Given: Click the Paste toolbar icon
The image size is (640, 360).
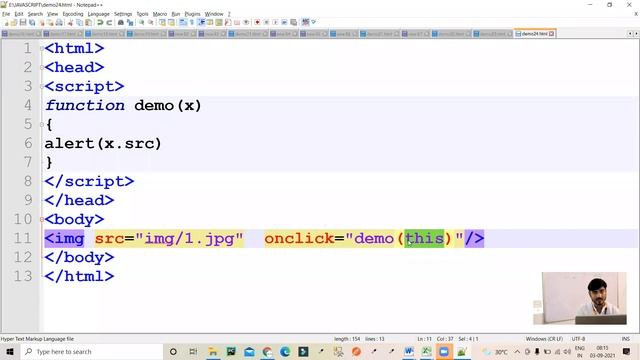Looking at the screenshot, I should click(88, 22).
